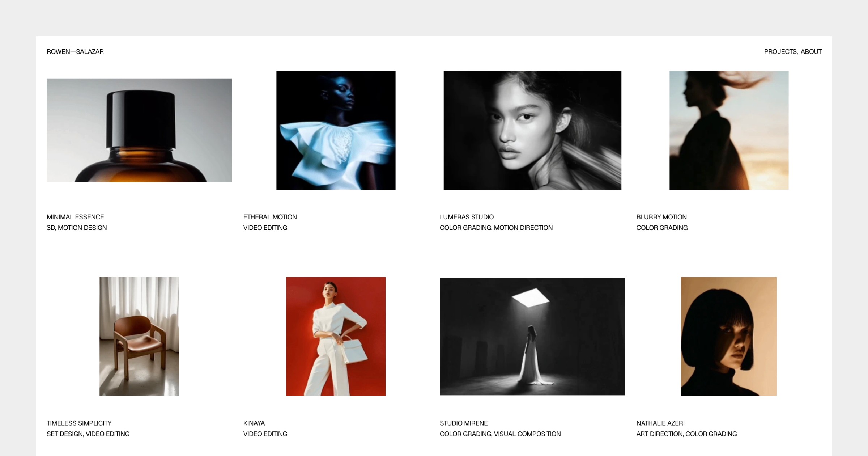Click the Etheral Motion title text
The width and height of the screenshot is (868, 456).
[270, 217]
